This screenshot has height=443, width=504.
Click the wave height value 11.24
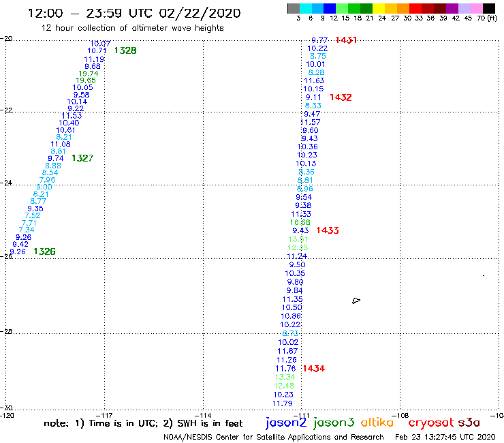pos(297,256)
